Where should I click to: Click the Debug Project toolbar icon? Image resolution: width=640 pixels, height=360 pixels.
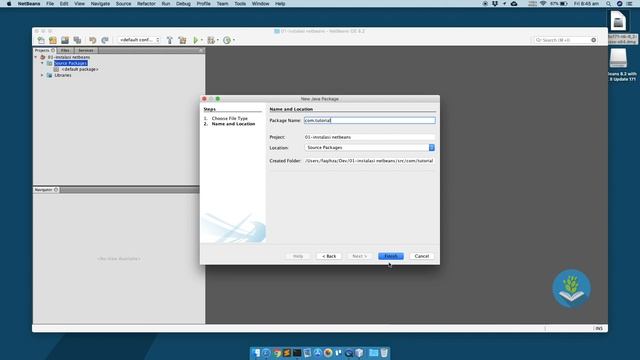pyautogui.click(x=211, y=40)
